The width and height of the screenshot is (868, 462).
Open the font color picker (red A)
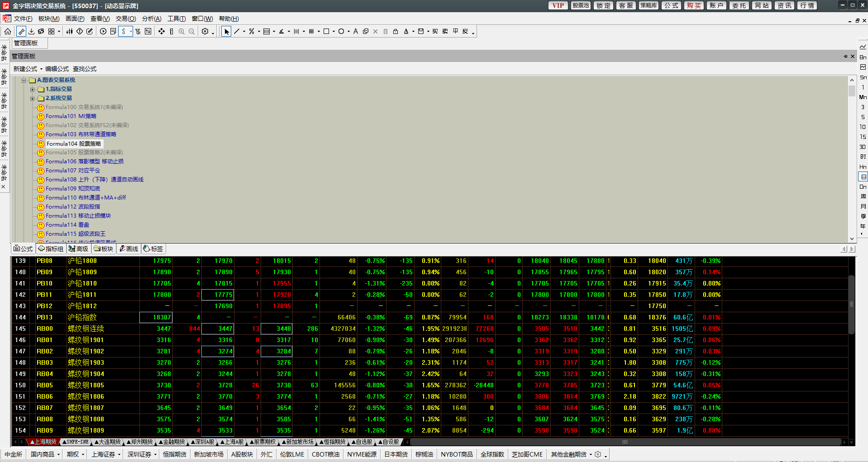click(x=406, y=31)
